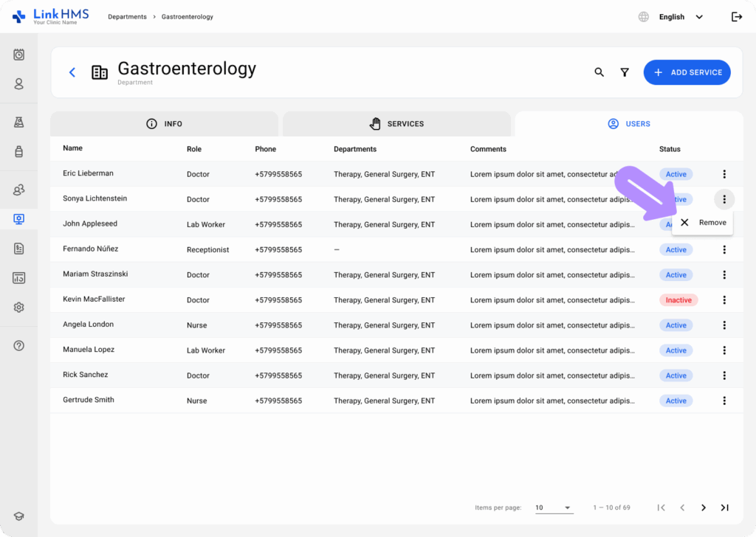Switch to the SERVICES tab
Viewport: 756px width, 537px height.
(x=396, y=124)
